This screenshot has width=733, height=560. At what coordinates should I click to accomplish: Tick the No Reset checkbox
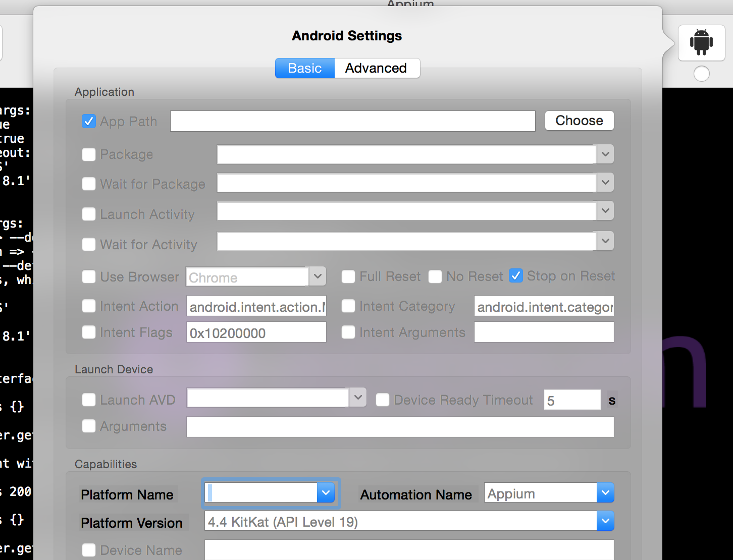pyautogui.click(x=435, y=276)
